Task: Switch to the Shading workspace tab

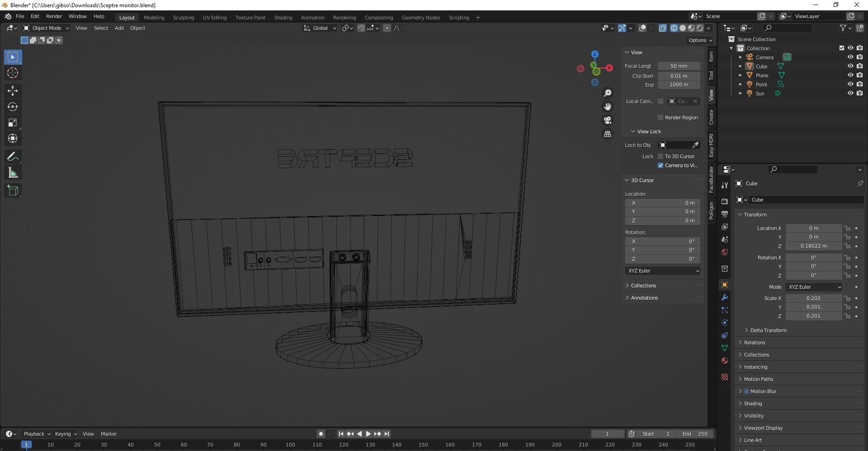Action: pyautogui.click(x=283, y=18)
